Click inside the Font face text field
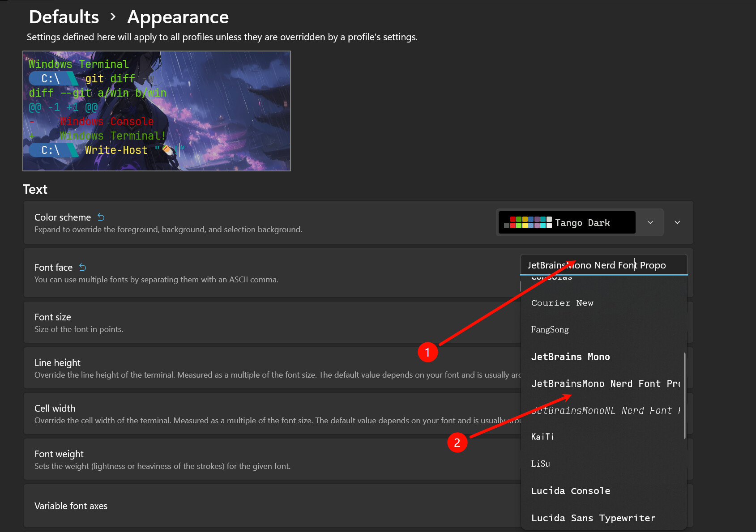The image size is (756, 532). pos(604,265)
